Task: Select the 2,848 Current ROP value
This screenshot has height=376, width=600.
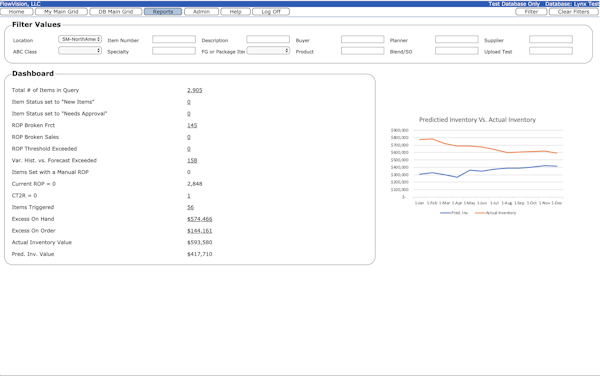Action: [x=195, y=184]
